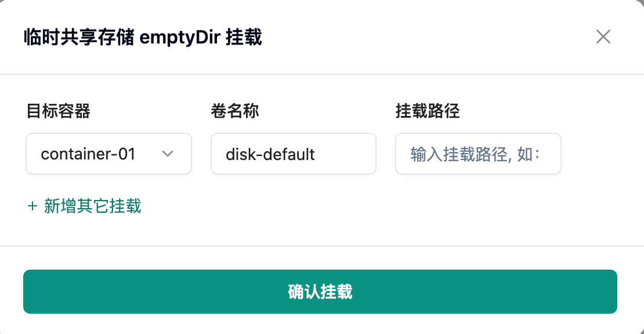Click the 卷名称 label
This screenshot has width=644, height=334.
(x=235, y=111)
